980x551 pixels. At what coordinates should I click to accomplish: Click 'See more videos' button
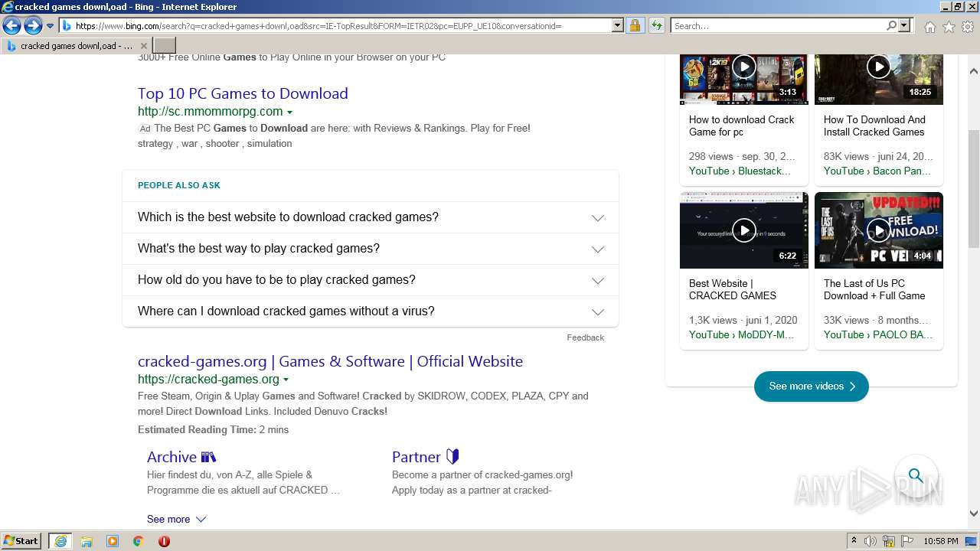[812, 386]
